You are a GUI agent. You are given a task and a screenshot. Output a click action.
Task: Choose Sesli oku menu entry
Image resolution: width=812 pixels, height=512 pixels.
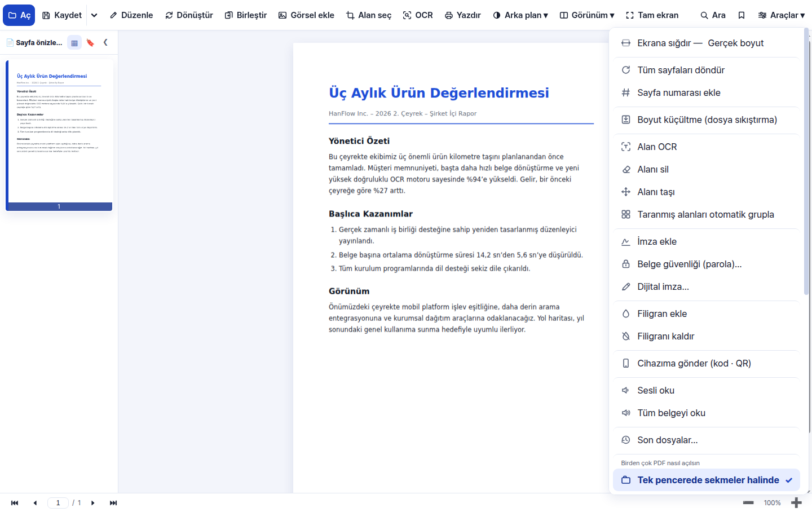pos(707,390)
